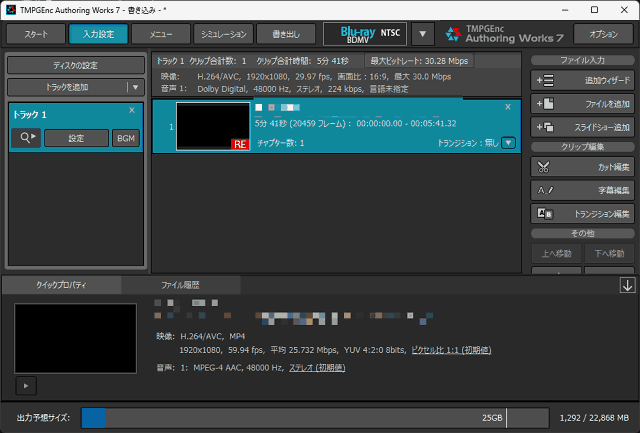
Task: Click the 出力予想サイズ capacity bar
Action: [315, 418]
